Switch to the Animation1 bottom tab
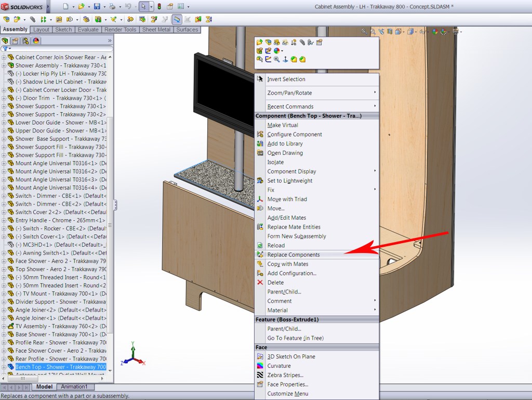The image size is (532, 400). tap(74, 386)
